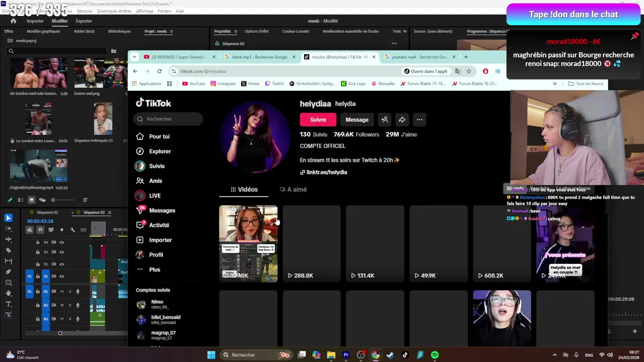Viewport: 644px width, 362px height.
Task: Toggle linked selection in timeline
Action: pos(51,230)
